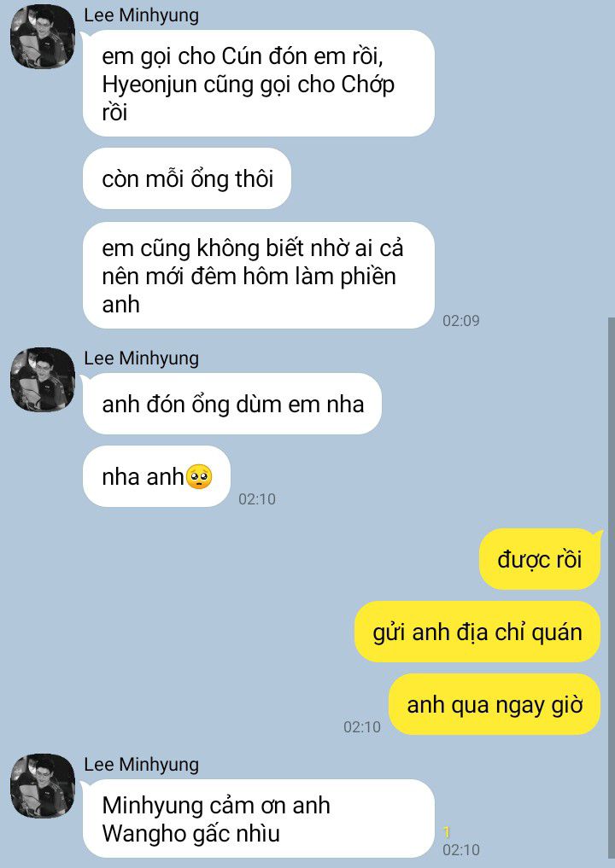Viewport: 615px width, 868px height.
Task: Tap the 'anh đón ổng dùm em nha' bubble
Action: coord(232,404)
